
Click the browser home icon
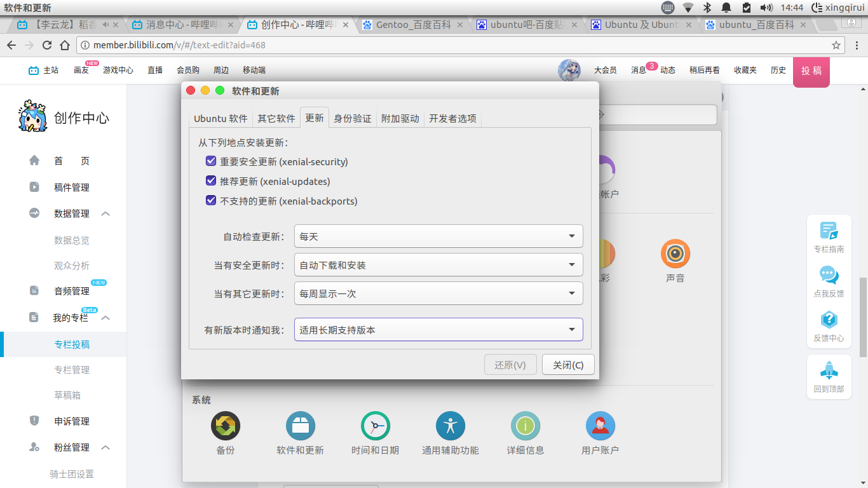[65, 45]
